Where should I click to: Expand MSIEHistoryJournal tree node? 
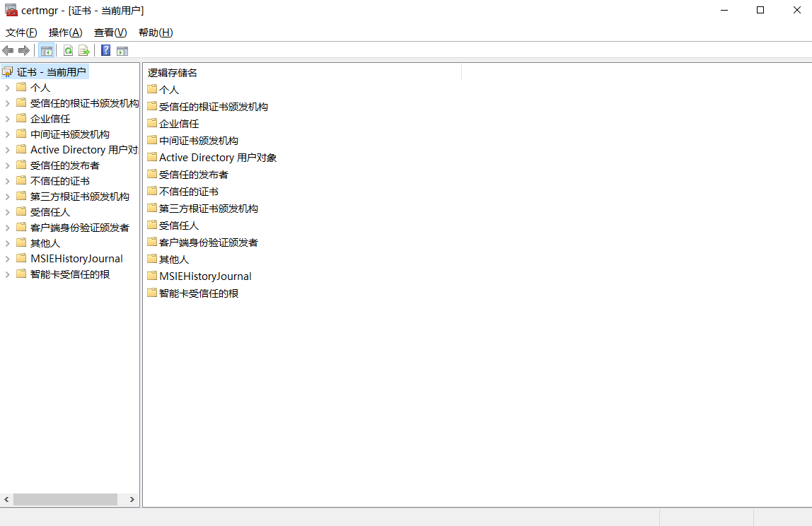click(x=7, y=259)
